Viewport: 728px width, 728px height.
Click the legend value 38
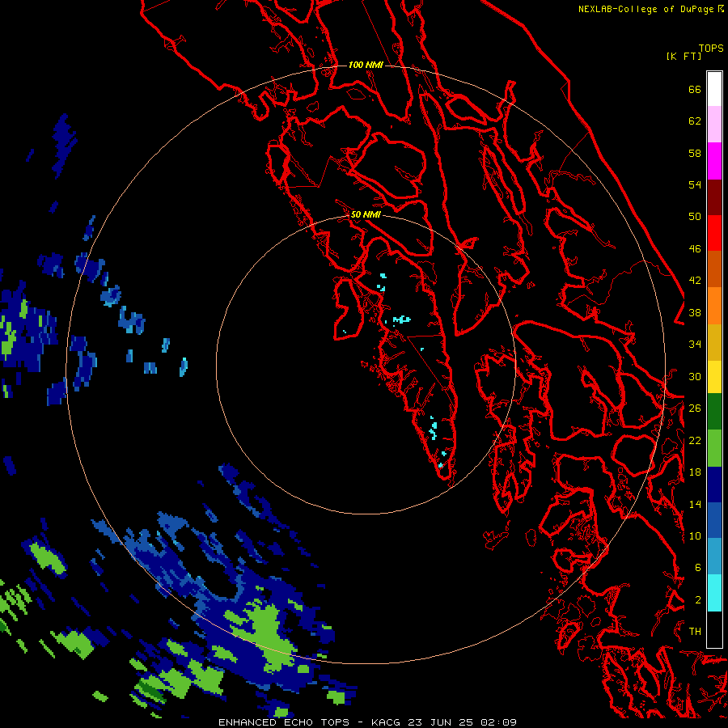click(695, 312)
